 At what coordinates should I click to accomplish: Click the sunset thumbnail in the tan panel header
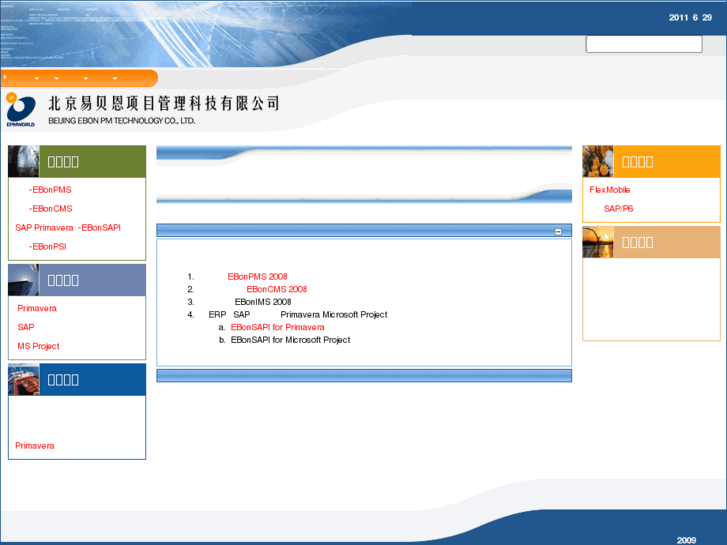pos(598,242)
